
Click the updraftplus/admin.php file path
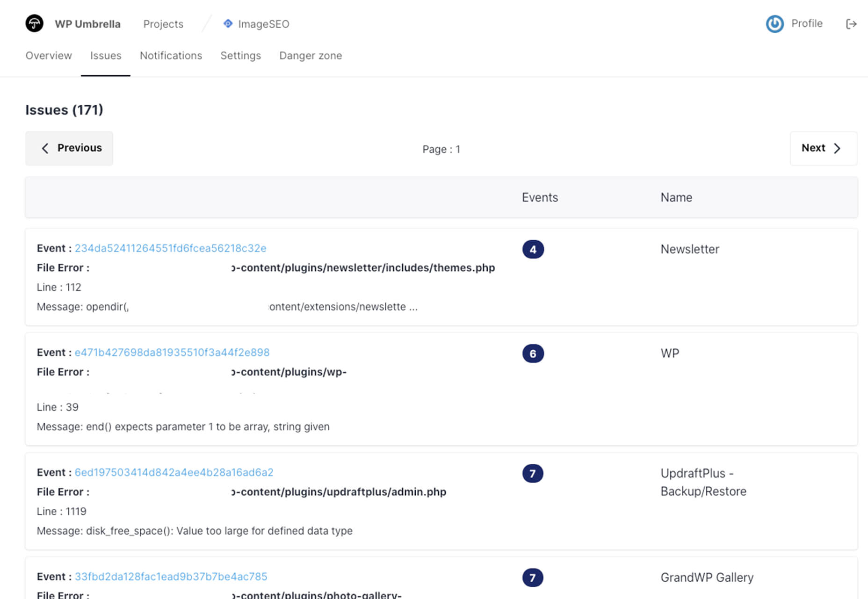tap(339, 492)
